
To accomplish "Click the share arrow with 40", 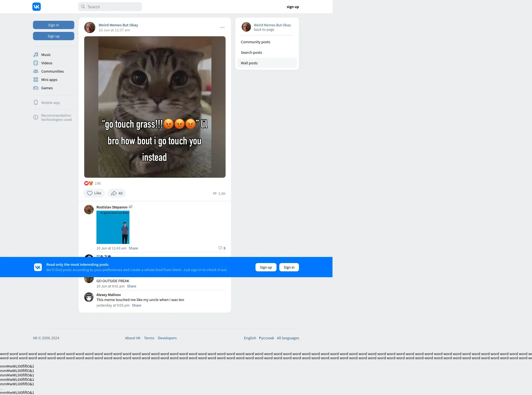I will coord(117,193).
